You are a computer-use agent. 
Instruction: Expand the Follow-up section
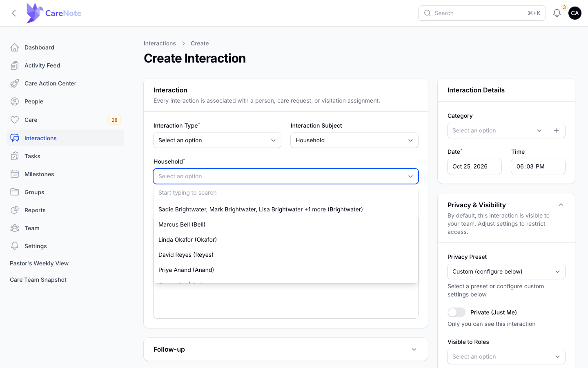[x=286, y=349]
